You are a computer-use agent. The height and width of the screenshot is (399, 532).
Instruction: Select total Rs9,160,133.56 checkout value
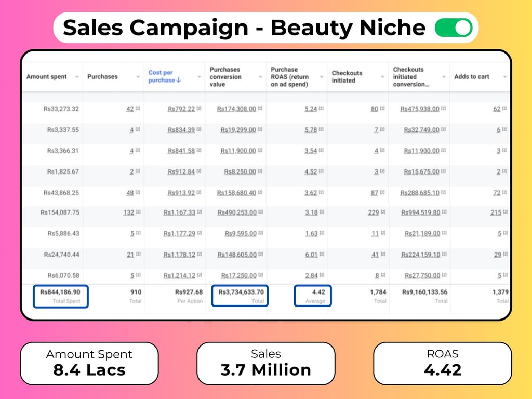424,292
